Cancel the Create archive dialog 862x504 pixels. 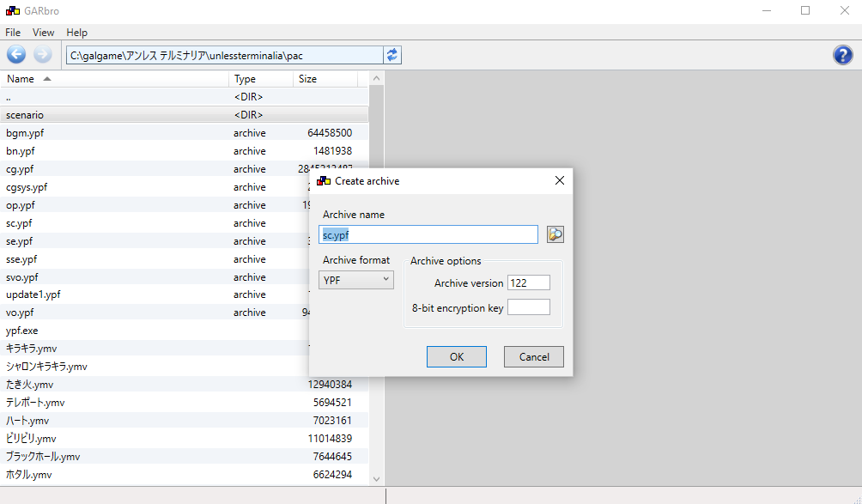(533, 356)
